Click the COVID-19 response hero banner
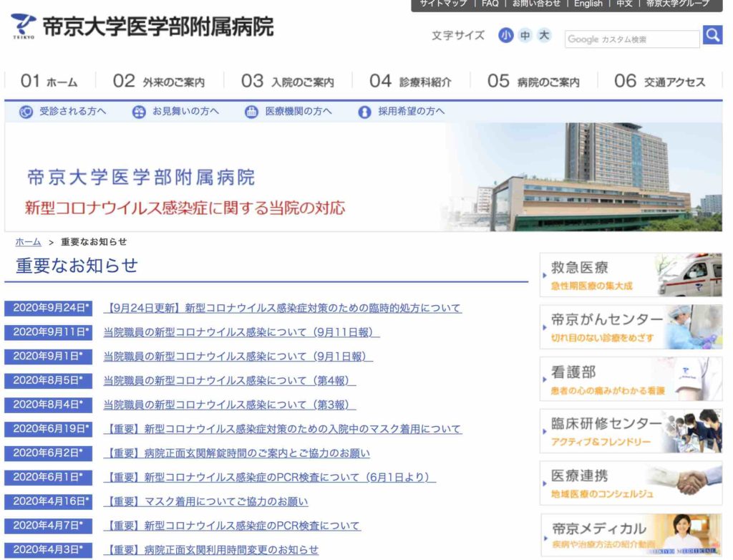 coord(364,177)
